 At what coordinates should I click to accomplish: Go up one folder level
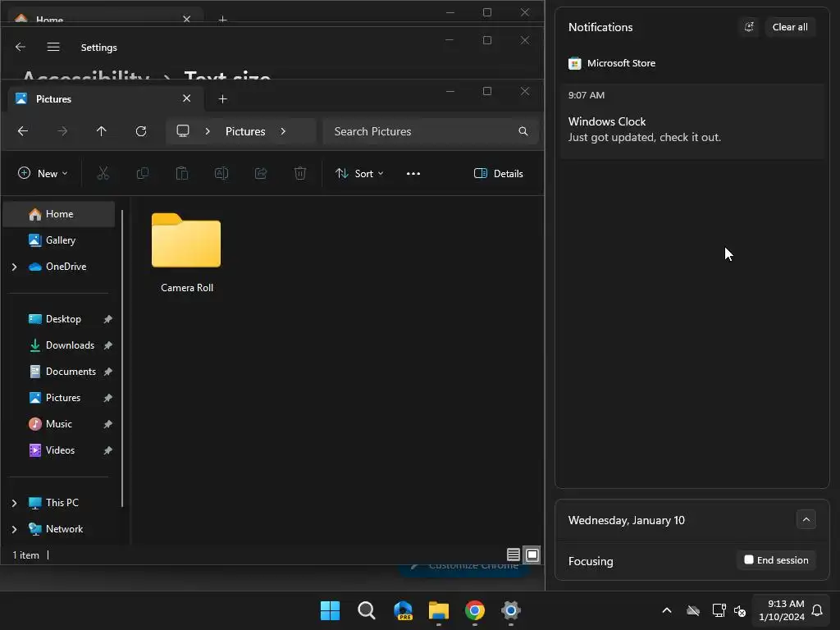pos(101,131)
